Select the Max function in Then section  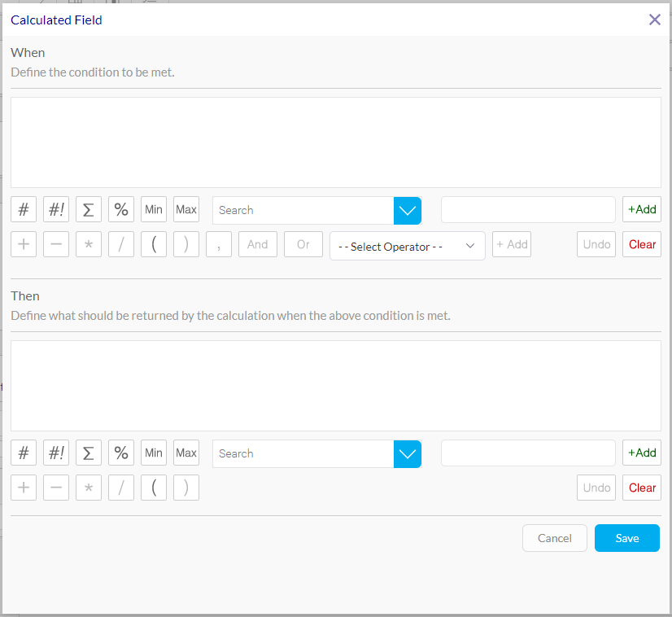coord(185,453)
